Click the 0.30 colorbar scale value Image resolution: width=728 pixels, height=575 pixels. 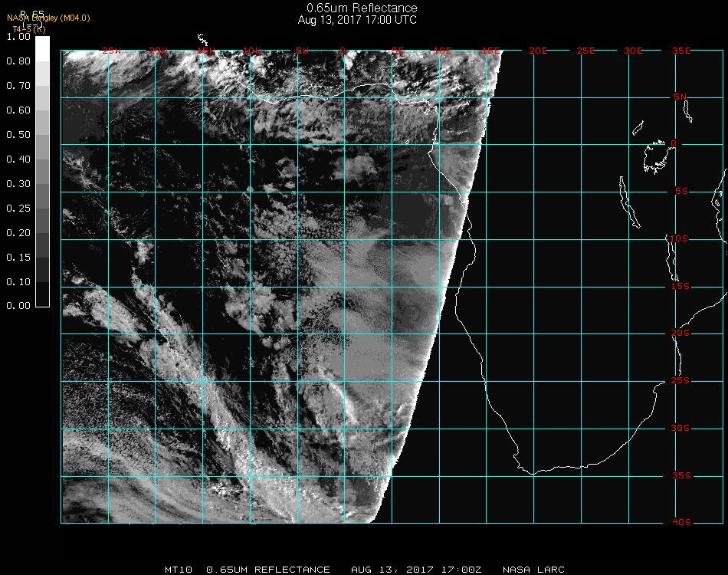click(18, 184)
